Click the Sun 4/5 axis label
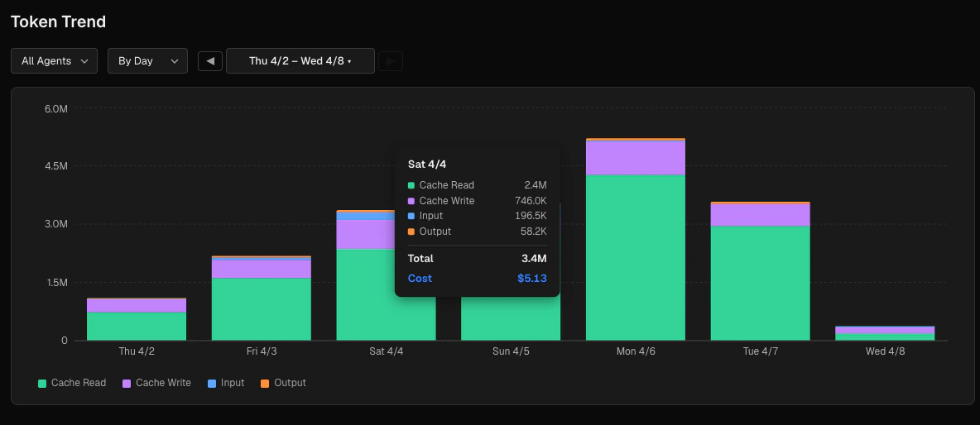Image resolution: width=980 pixels, height=425 pixels. (x=511, y=351)
